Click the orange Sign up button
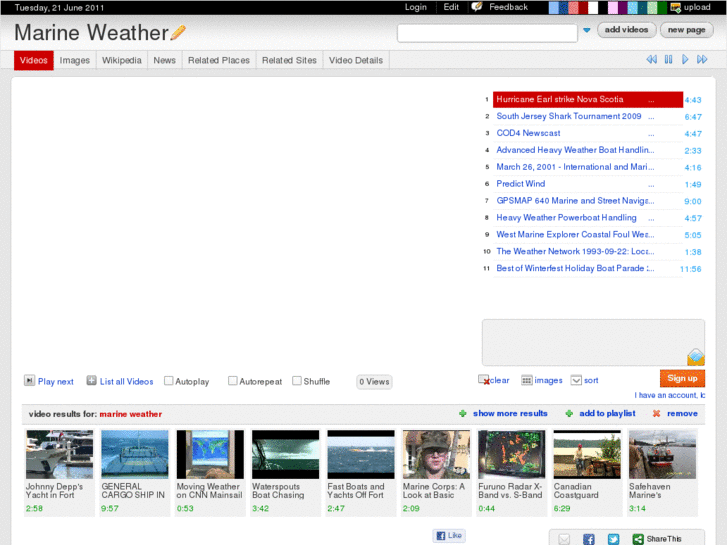The width and height of the screenshot is (727, 545). click(682, 378)
